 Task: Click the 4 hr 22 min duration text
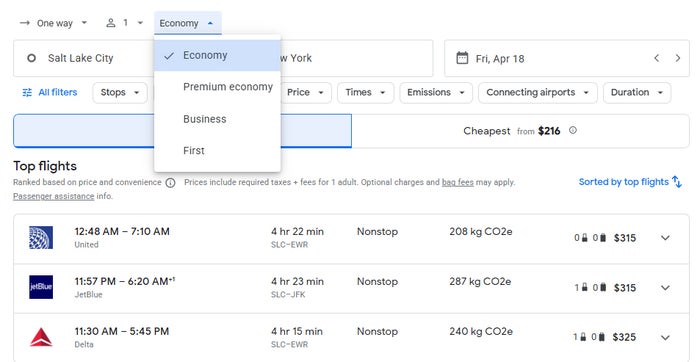[x=297, y=232]
